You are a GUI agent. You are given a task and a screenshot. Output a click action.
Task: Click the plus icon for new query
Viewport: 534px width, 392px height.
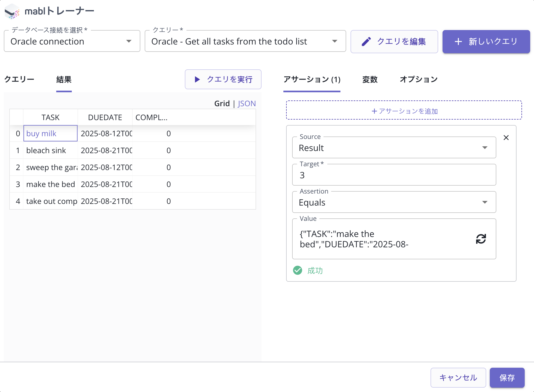click(458, 41)
